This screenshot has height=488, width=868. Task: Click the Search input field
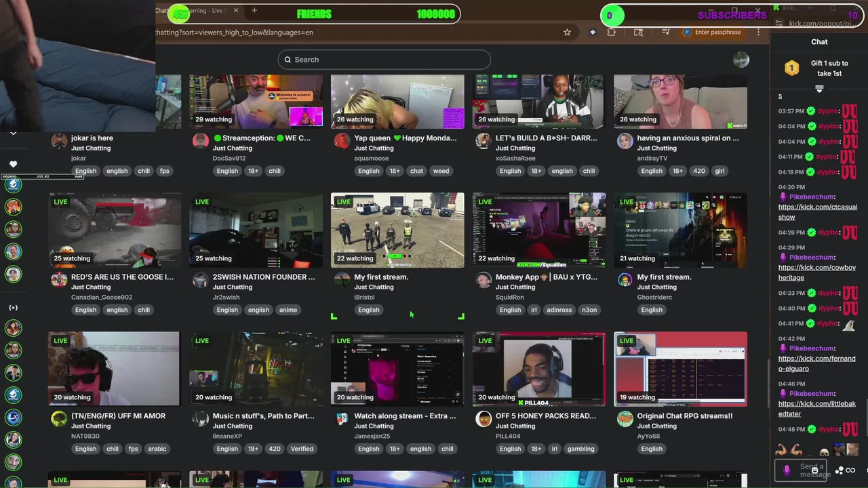coord(384,60)
